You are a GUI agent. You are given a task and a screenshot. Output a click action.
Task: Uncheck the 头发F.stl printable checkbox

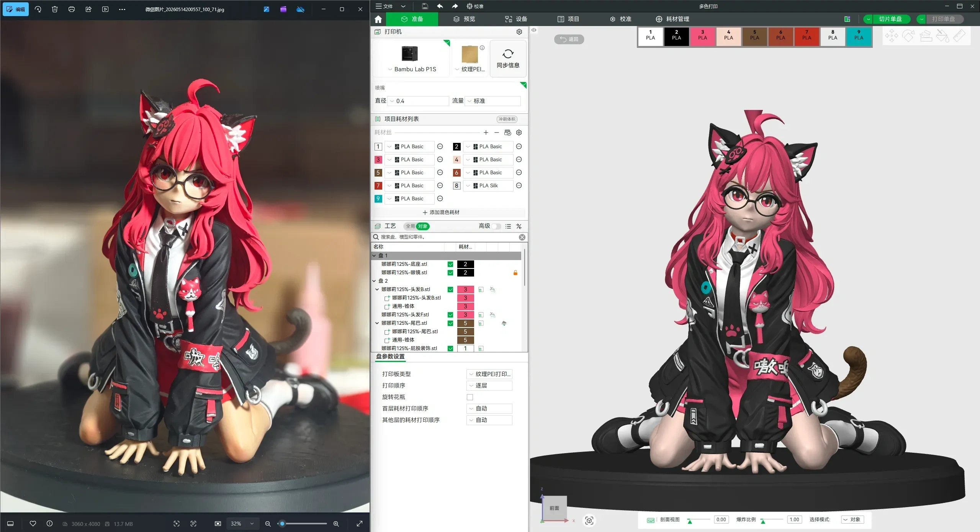(x=450, y=315)
